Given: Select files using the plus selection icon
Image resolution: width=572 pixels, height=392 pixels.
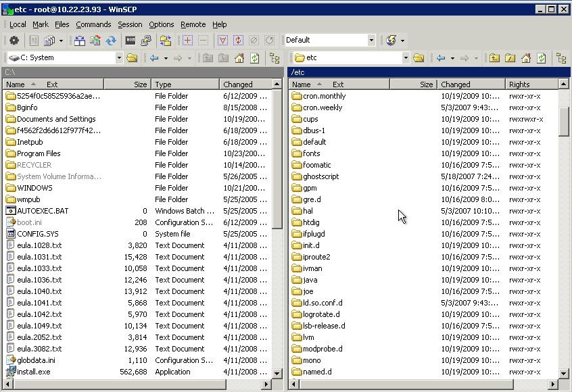Looking at the screenshot, I should point(187,41).
